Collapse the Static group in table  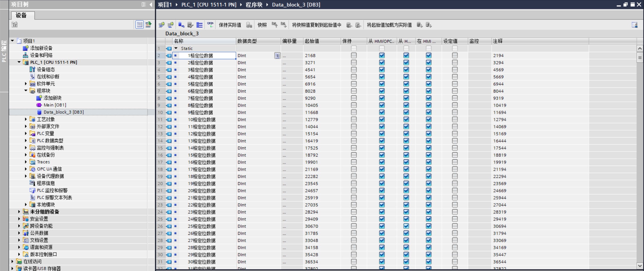pyautogui.click(x=176, y=48)
